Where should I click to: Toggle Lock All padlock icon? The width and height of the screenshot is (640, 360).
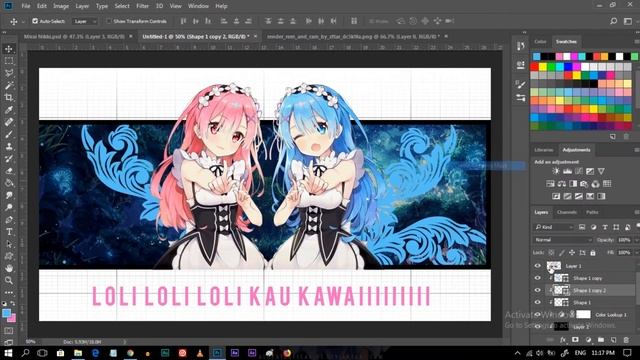coord(593,253)
